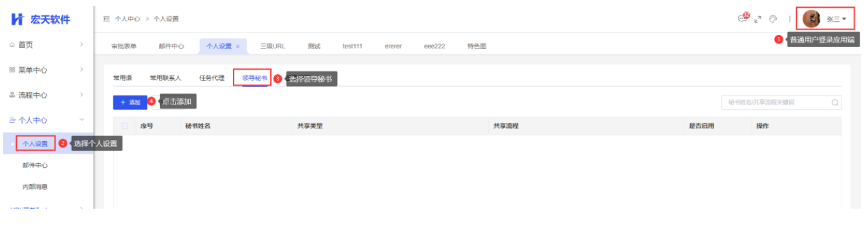Click the search magnifier in secretary search box
The height and width of the screenshot is (239, 868).
pos(834,102)
